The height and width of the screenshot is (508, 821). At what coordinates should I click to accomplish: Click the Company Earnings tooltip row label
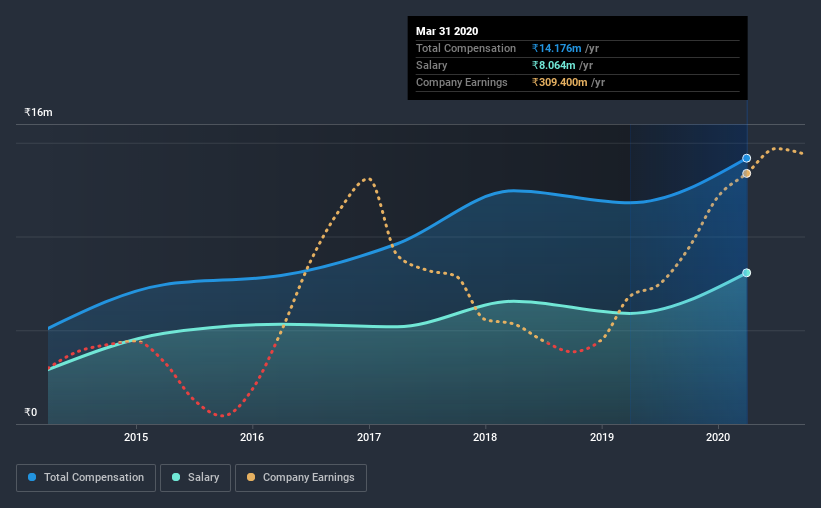pyautogui.click(x=461, y=82)
